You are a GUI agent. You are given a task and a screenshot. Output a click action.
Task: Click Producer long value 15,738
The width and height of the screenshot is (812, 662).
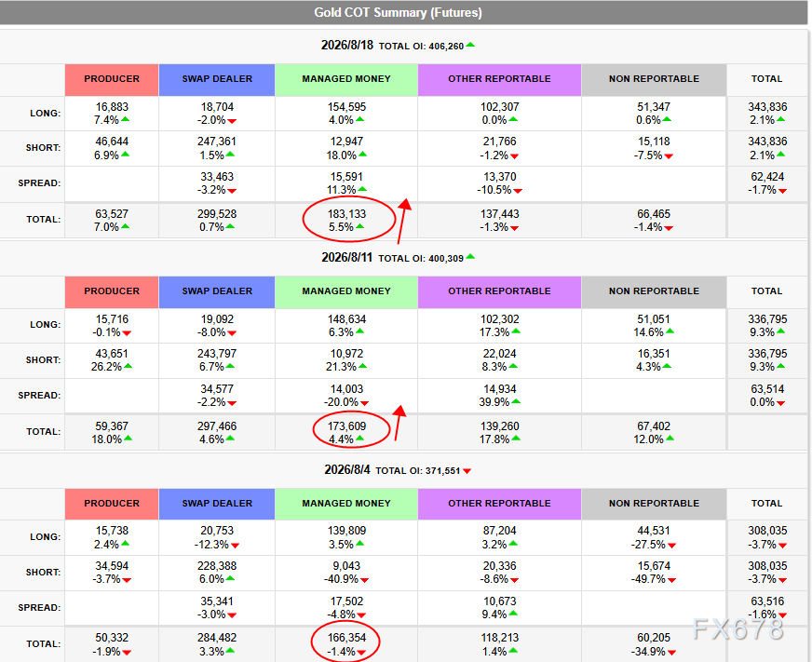click(112, 531)
